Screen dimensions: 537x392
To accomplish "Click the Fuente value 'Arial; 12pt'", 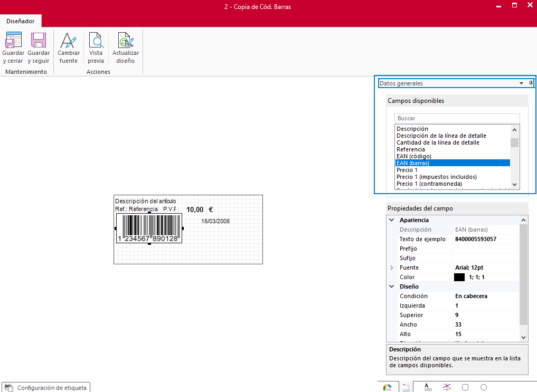I will click(x=469, y=267).
